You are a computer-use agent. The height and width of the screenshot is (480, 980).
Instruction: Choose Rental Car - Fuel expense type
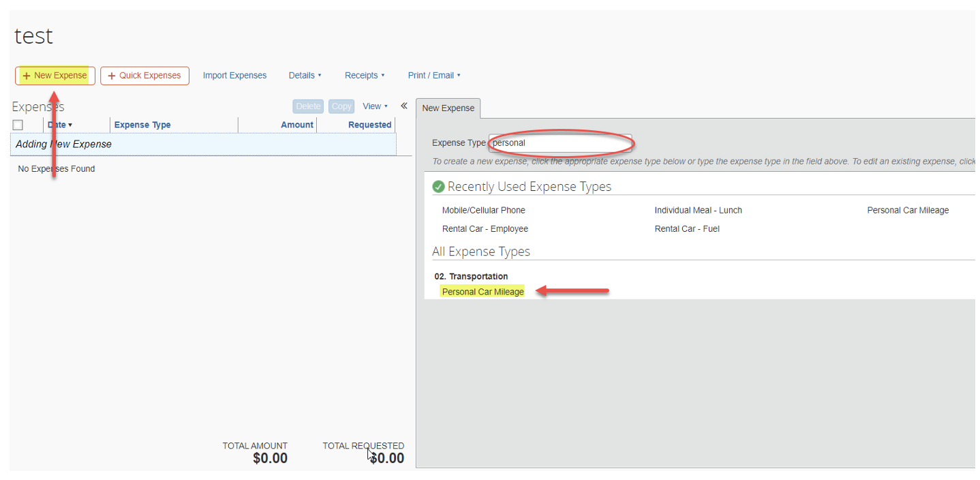(x=687, y=229)
